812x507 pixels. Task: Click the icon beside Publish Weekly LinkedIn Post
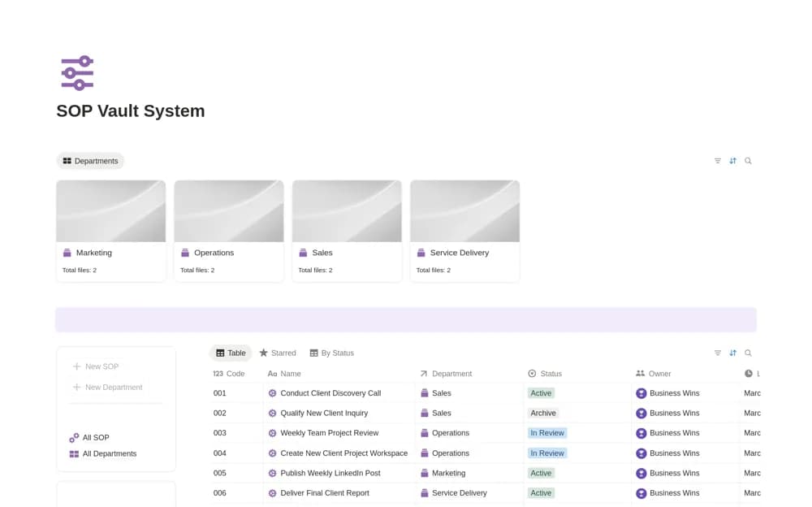pyautogui.click(x=272, y=474)
